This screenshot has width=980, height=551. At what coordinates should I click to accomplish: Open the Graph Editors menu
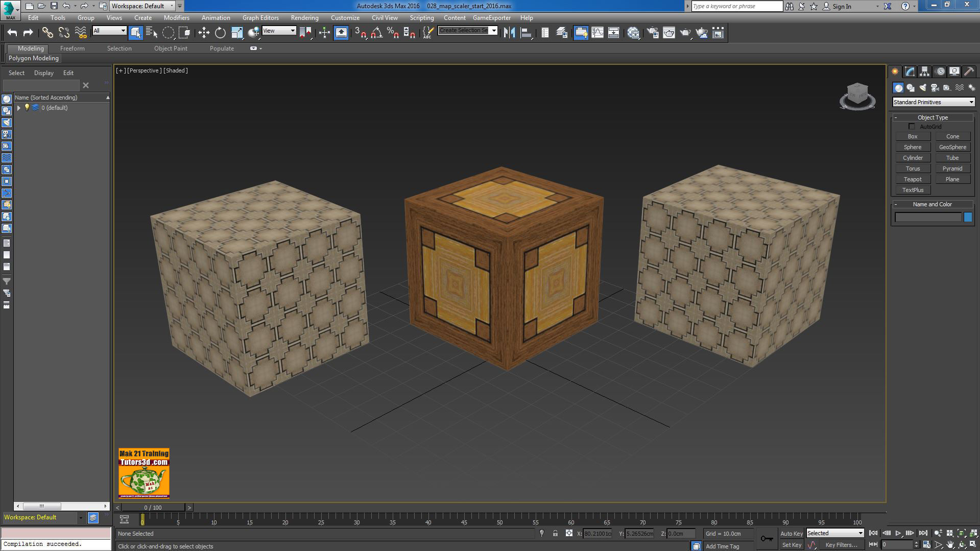[x=260, y=17]
